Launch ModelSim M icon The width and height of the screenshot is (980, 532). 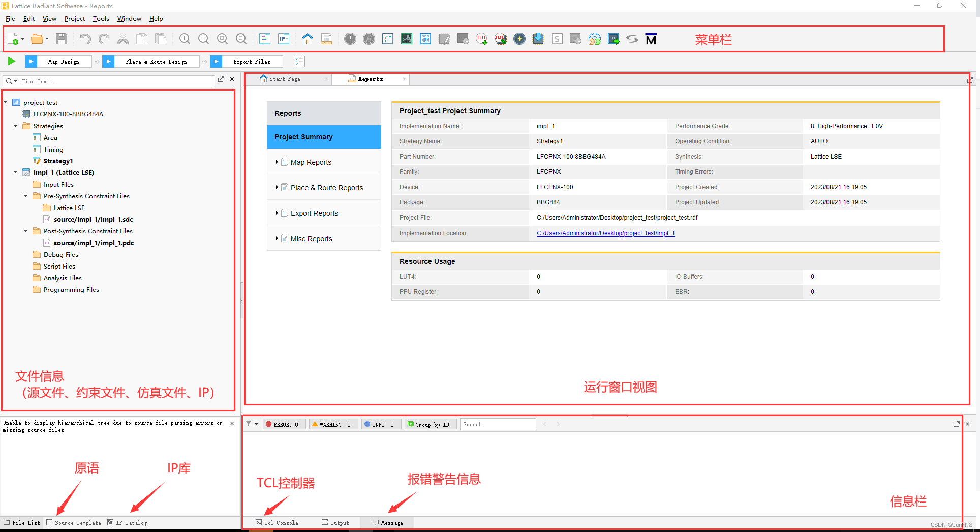coord(651,39)
